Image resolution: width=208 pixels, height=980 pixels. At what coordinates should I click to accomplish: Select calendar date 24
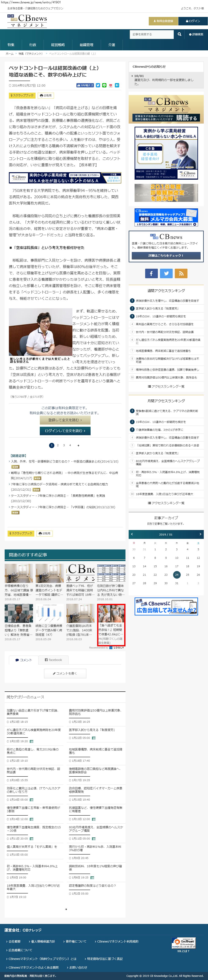click(176, 575)
